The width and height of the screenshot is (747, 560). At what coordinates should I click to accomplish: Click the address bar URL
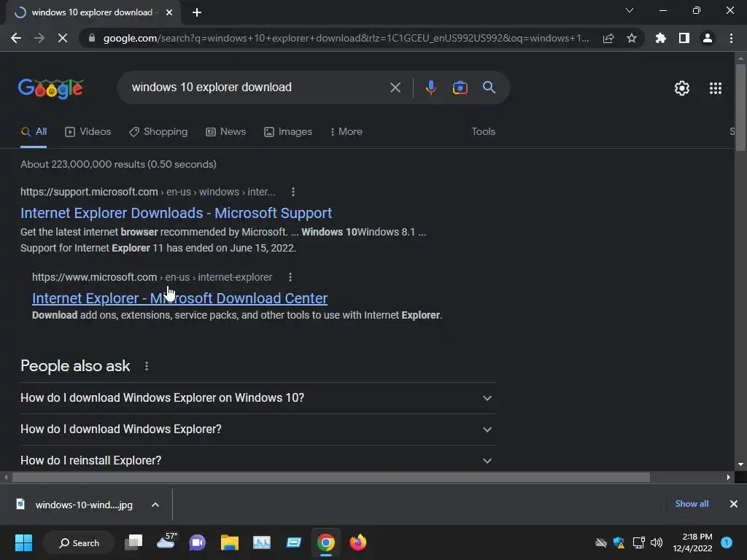[x=346, y=38]
